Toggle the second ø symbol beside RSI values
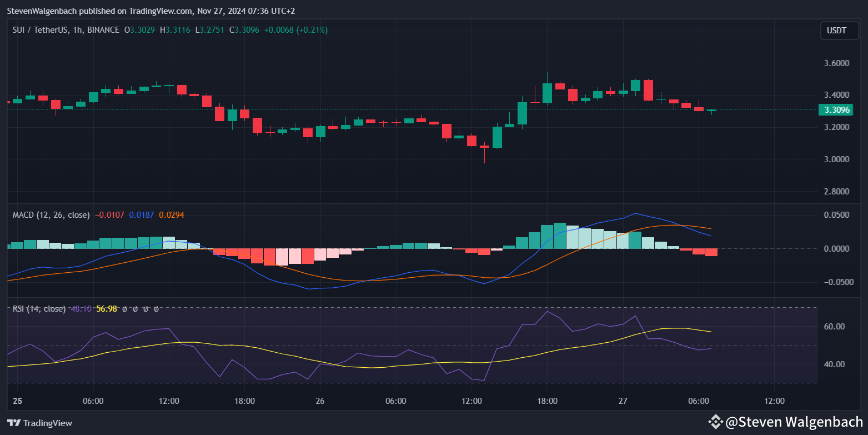Viewport: 868px width, 435px height. (134, 308)
